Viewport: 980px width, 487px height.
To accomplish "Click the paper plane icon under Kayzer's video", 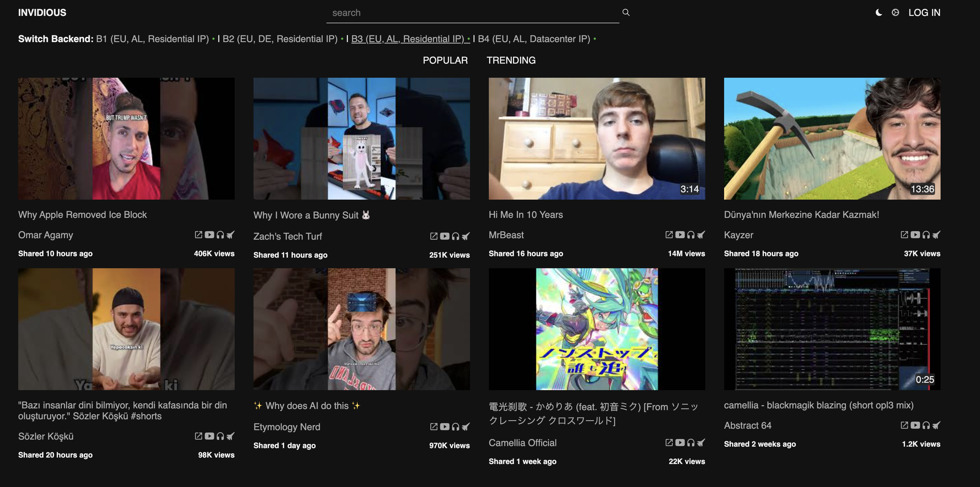I will [937, 235].
